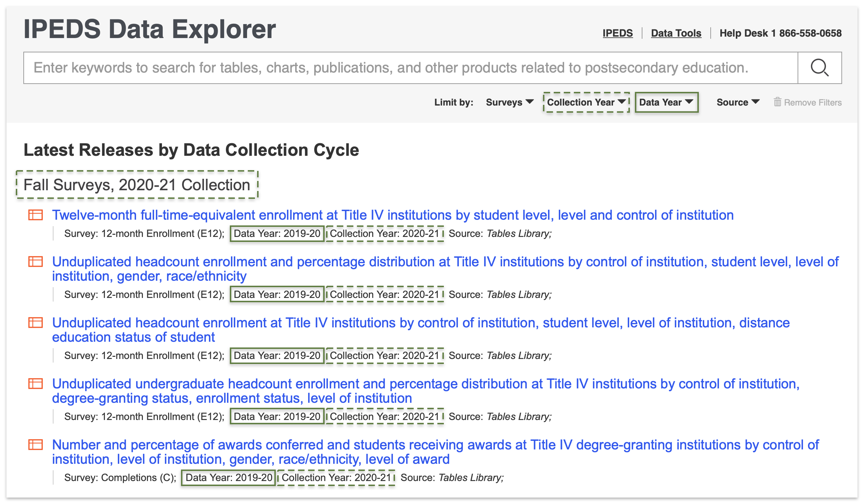Open the Data Year filter dropdown

pyautogui.click(x=666, y=102)
